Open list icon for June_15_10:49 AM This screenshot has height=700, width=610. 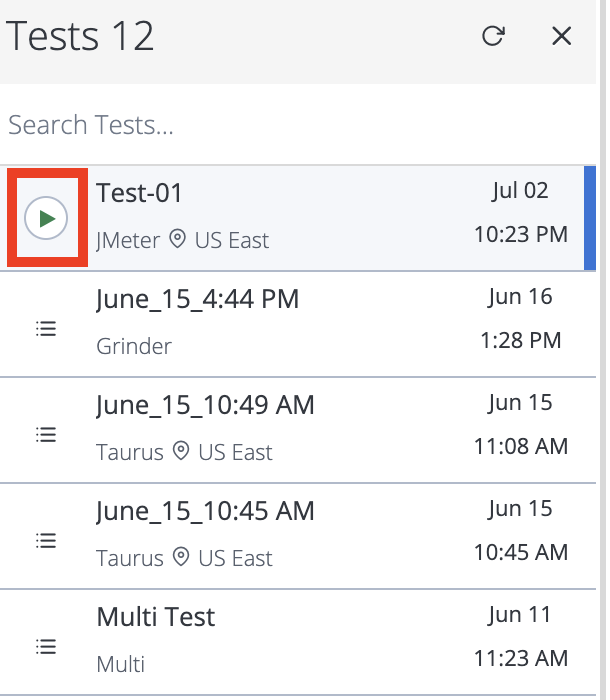46,435
